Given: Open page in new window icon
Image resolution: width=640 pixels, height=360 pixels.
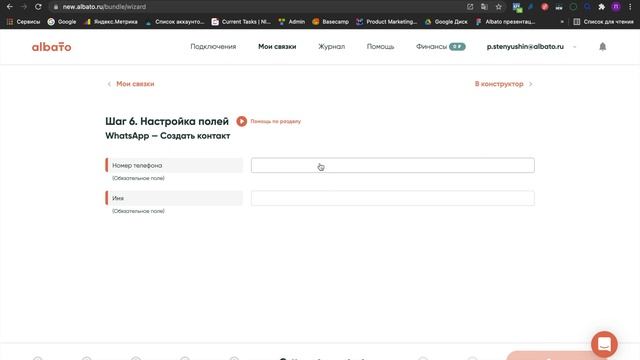Looking at the screenshot, I should tap(470, 7).
